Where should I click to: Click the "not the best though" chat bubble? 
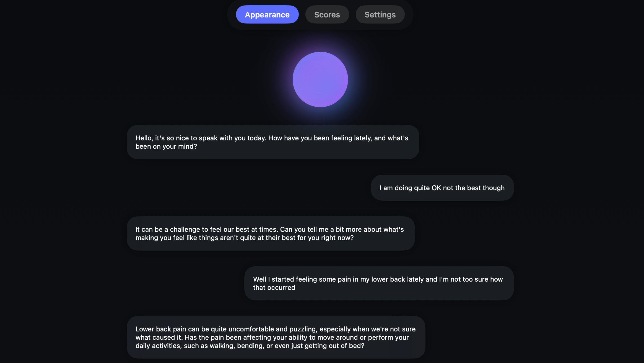click(x=442, y=188)
